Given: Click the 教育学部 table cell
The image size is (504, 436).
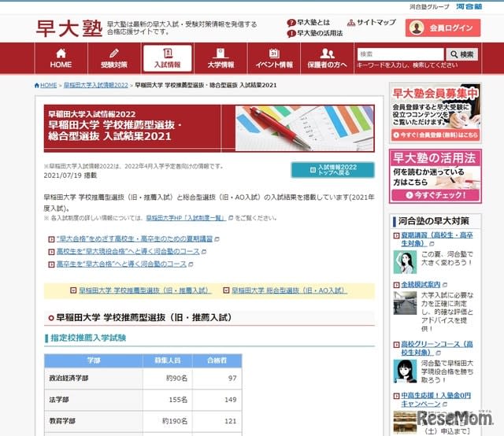Looking at the screenshot, I should tap(94, 421).
